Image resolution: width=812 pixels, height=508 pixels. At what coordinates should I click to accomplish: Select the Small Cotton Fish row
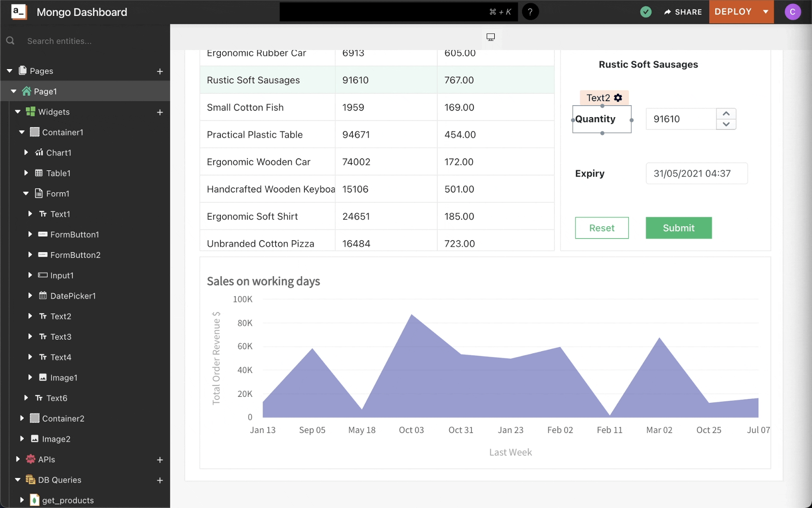point(377,107)
